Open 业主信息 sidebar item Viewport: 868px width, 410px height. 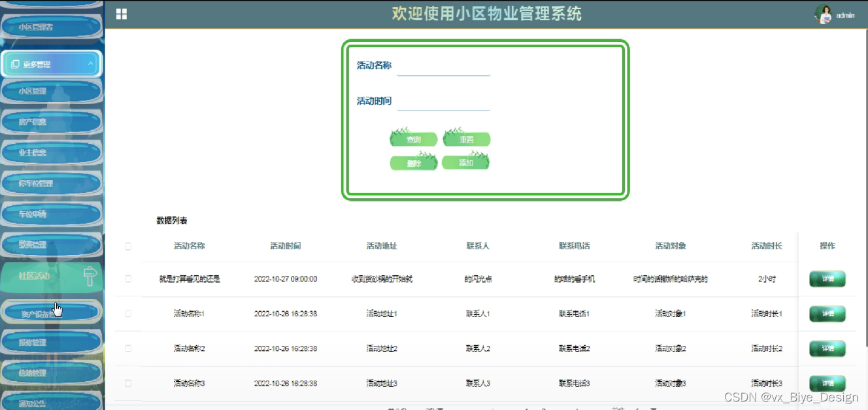[52, 153]
